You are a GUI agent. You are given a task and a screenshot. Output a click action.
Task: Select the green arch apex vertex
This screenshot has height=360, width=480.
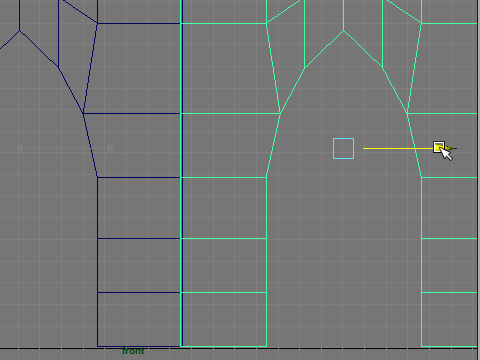pyautogui.click(x=344, y=31)
